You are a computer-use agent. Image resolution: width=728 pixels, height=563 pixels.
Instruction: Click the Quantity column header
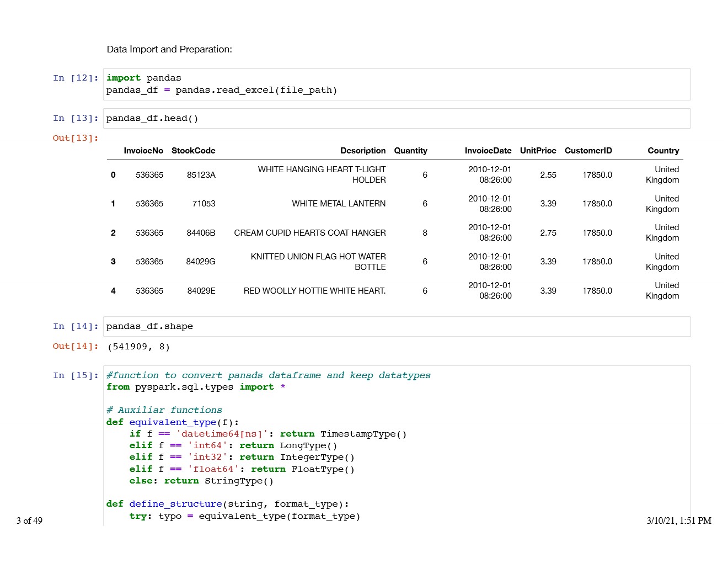410,151
